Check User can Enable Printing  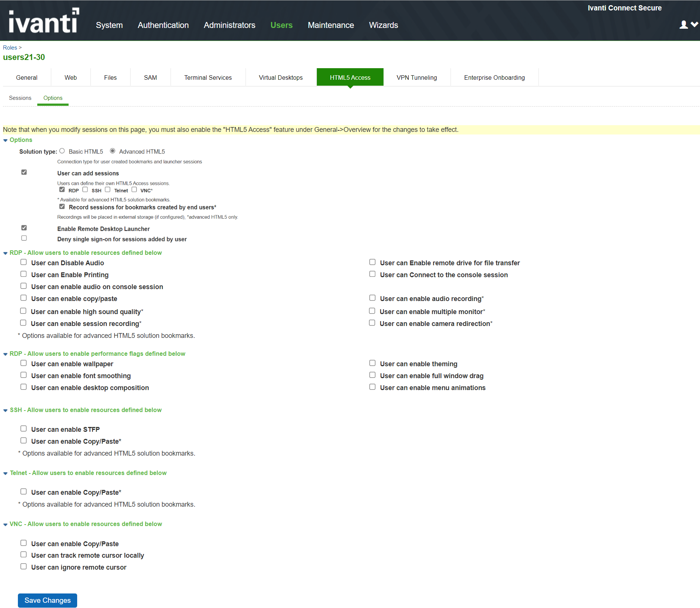point(23,274)
